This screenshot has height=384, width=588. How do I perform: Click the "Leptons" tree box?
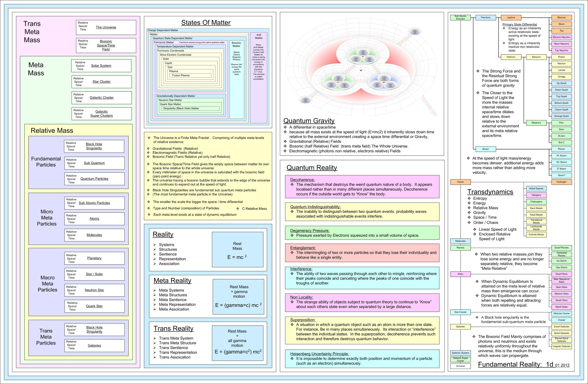(511, 17)
